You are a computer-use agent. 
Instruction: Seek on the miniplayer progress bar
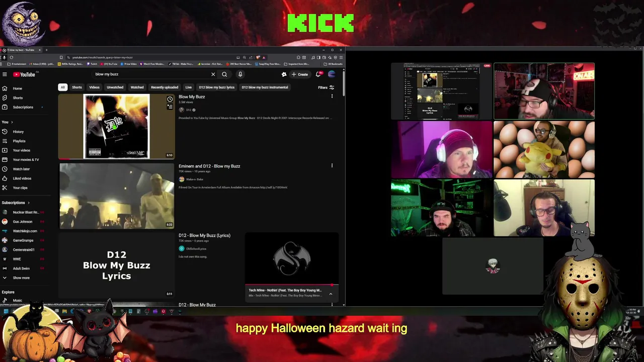pos(292,285)
